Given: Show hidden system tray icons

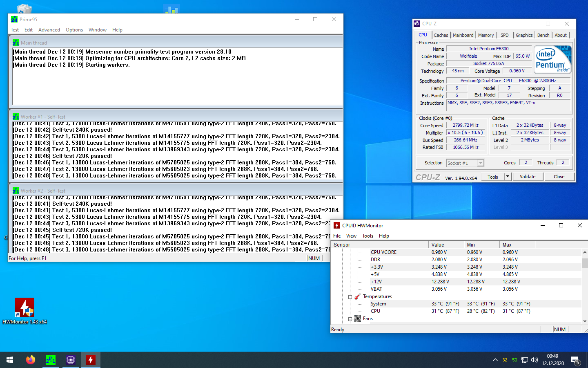Looking at the screenshot, I should click(x=495, y=360).
